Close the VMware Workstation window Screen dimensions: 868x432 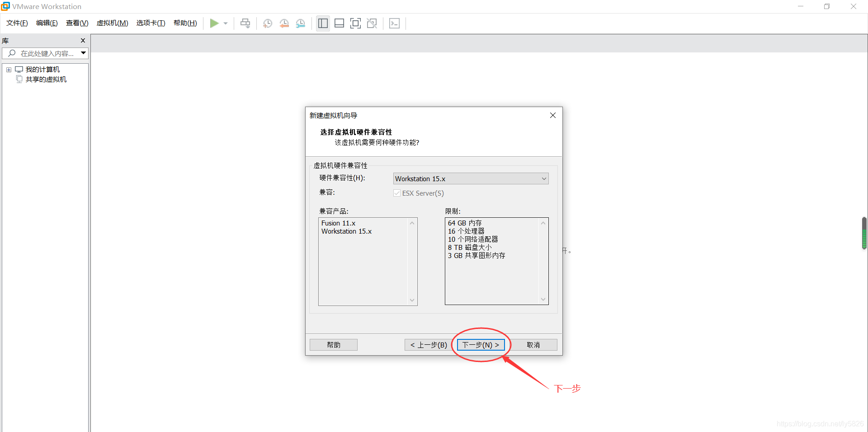click(x=854, y=6)
